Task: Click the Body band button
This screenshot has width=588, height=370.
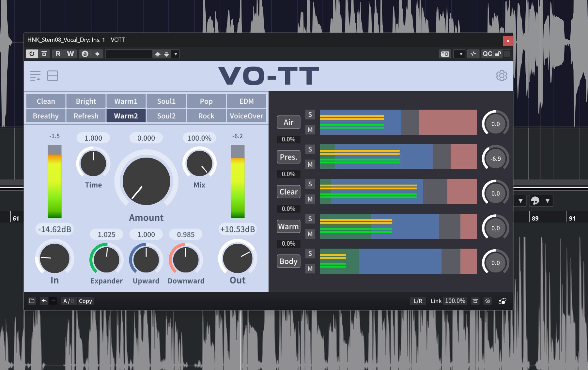Action: 288,261
